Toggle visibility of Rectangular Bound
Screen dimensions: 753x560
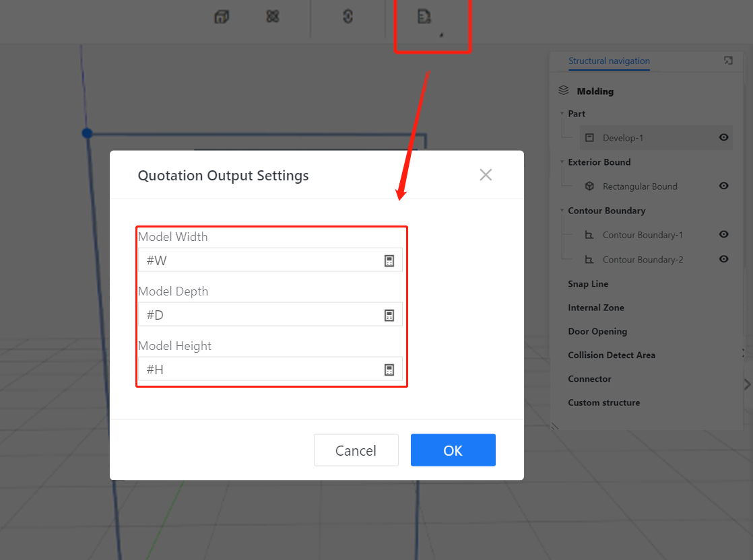(x=723, y=186)
